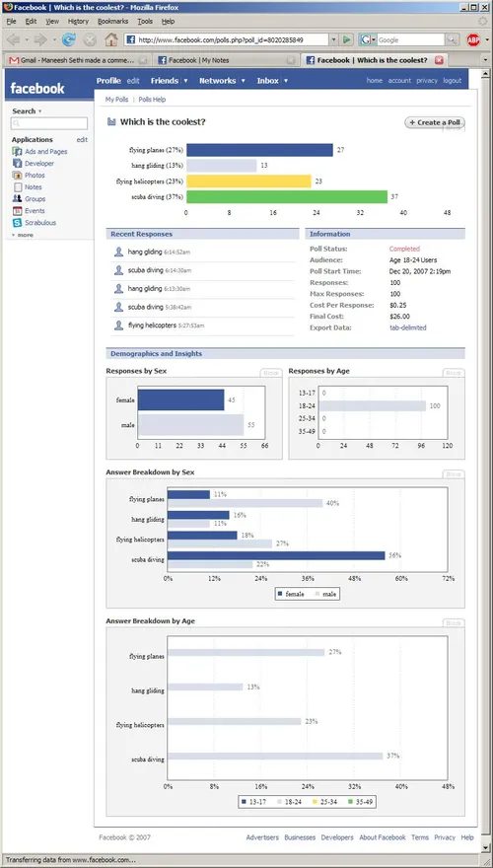Open the Events application icon

(x=17, y=211)
